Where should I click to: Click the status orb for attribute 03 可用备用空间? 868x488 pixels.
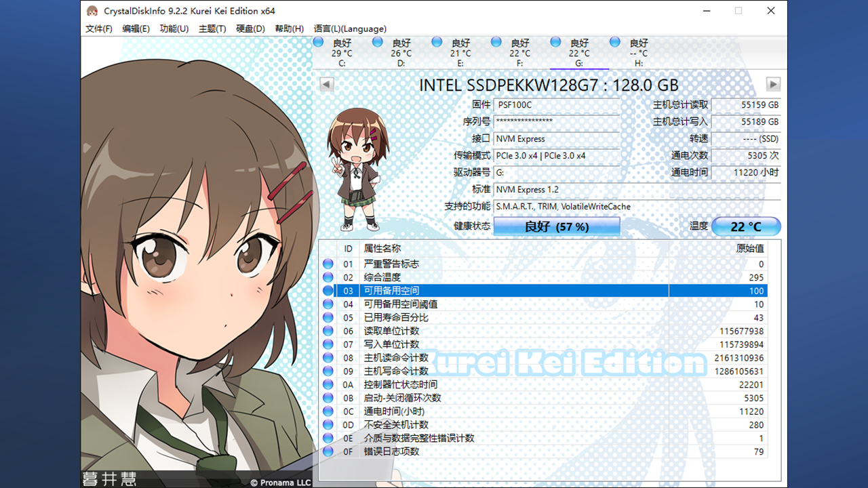pyautogui.click(x=328, y=291)
